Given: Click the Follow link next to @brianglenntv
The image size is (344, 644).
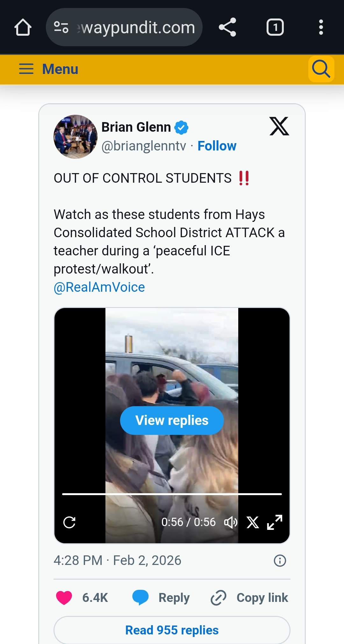Looking at the screenshot, I should coord(217,146).
